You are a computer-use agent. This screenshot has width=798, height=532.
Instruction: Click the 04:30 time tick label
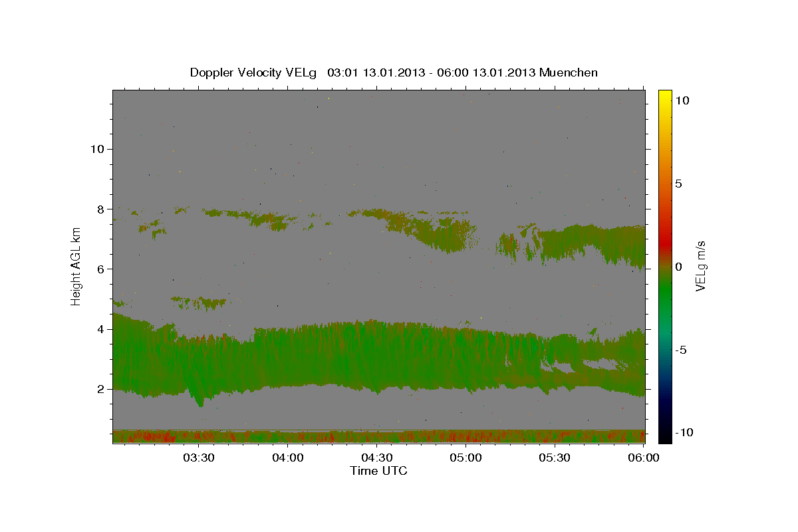coord(376,458)
